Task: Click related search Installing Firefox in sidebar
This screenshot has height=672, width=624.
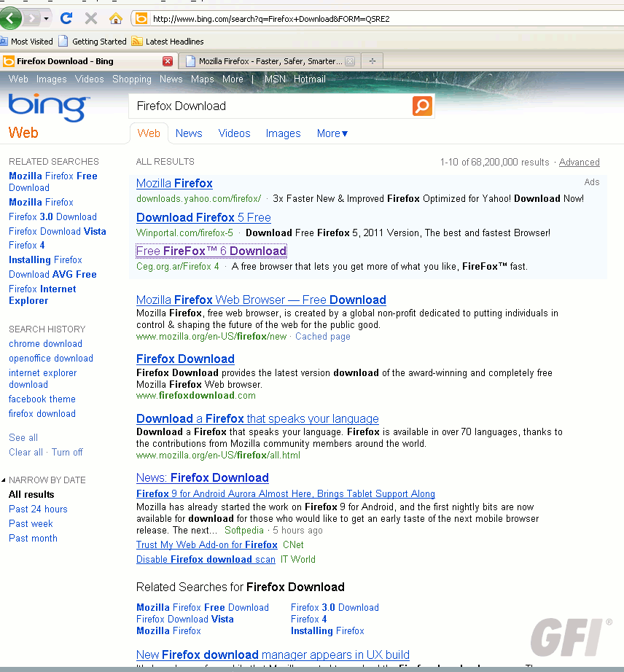Action: pyautogui.click(x=45, y=259)
